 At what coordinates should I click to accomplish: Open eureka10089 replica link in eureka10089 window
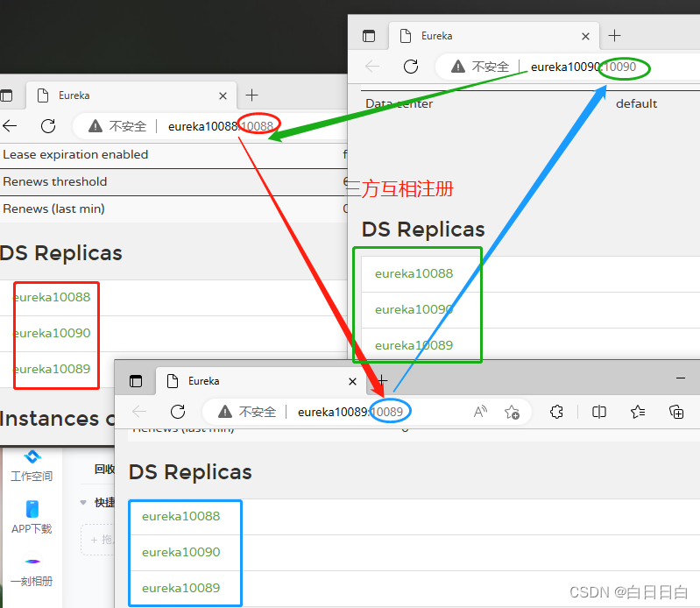tap(180, 589)
